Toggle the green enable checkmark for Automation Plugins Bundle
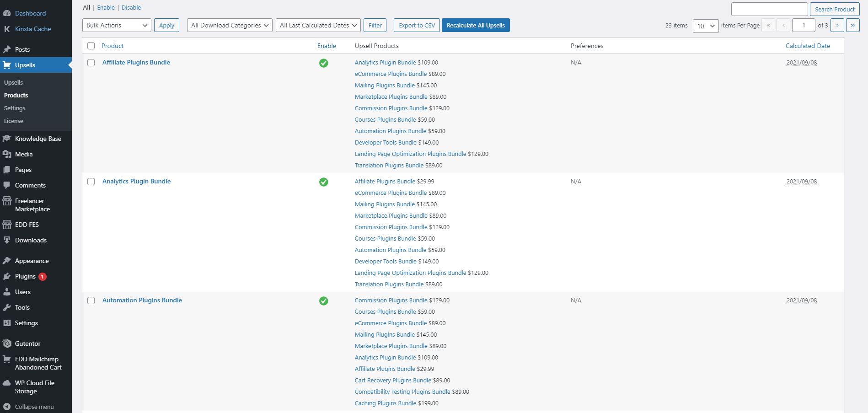Viewport: 868px width, 413px height. (323, 301)
